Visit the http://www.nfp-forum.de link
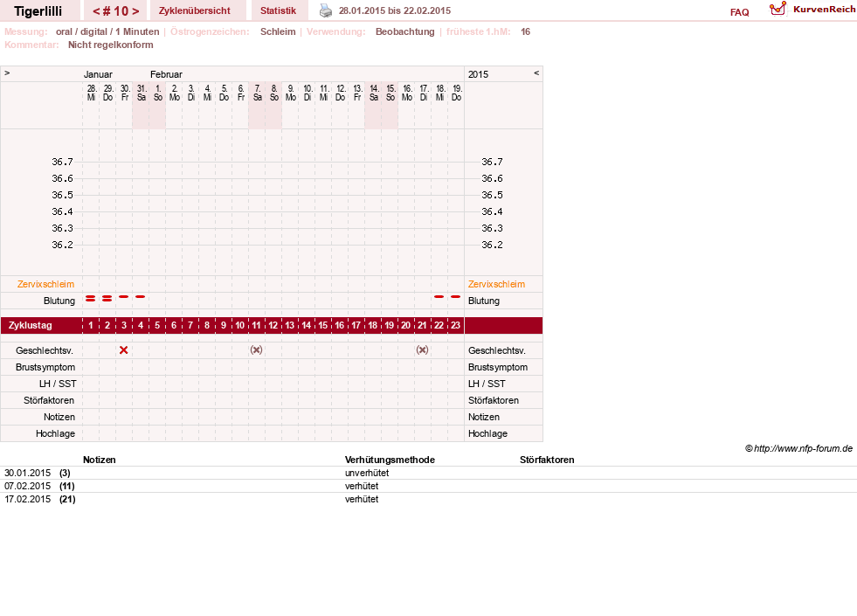 803,448
